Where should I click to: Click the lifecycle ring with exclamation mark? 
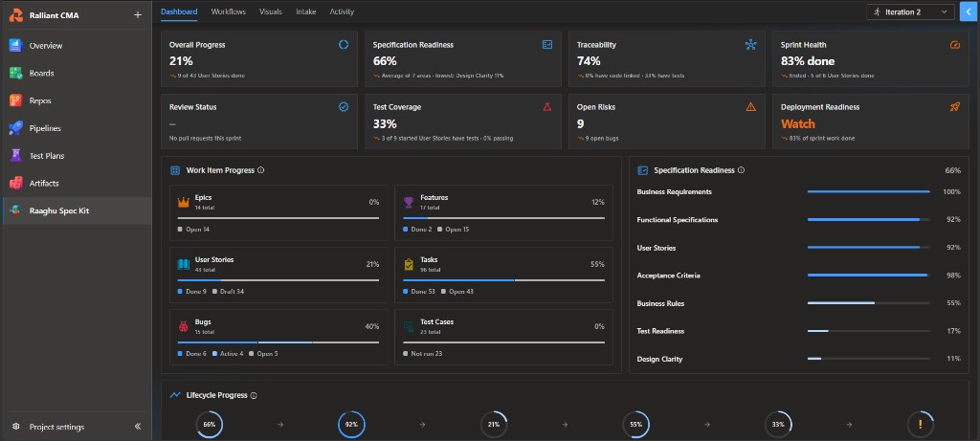pyautogui.click(x=920, y=424)
